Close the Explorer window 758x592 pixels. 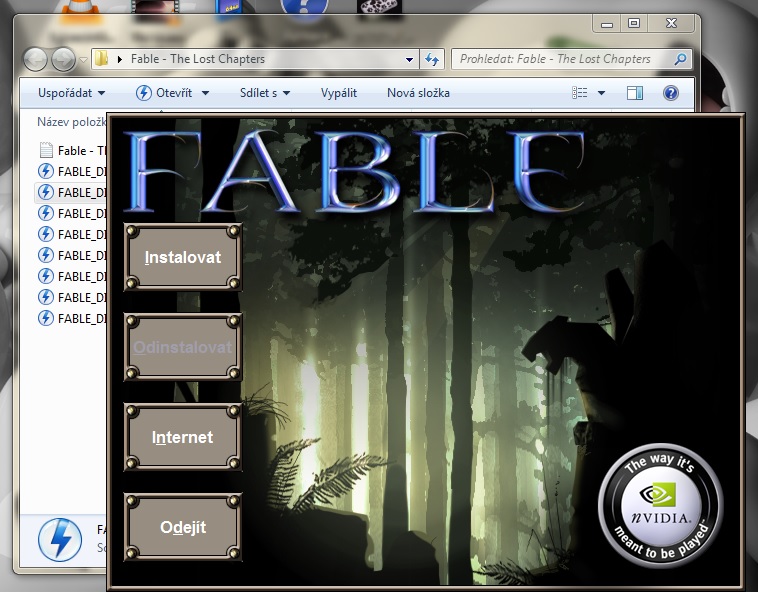click(671, 23)
